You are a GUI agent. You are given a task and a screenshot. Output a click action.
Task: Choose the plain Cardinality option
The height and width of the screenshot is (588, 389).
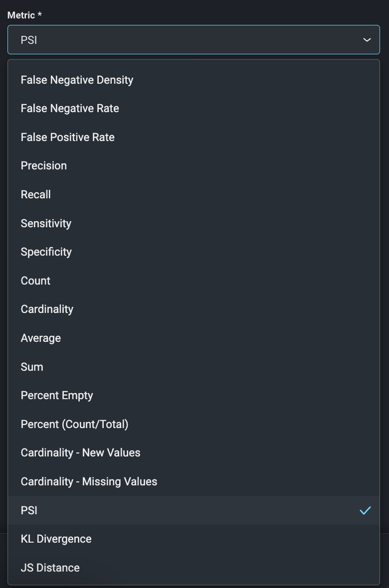47,309
